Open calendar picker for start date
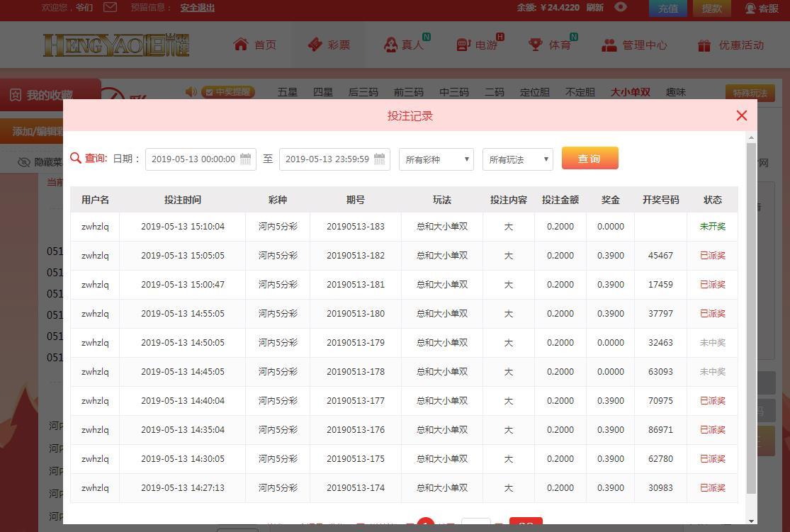 [245, 159]
